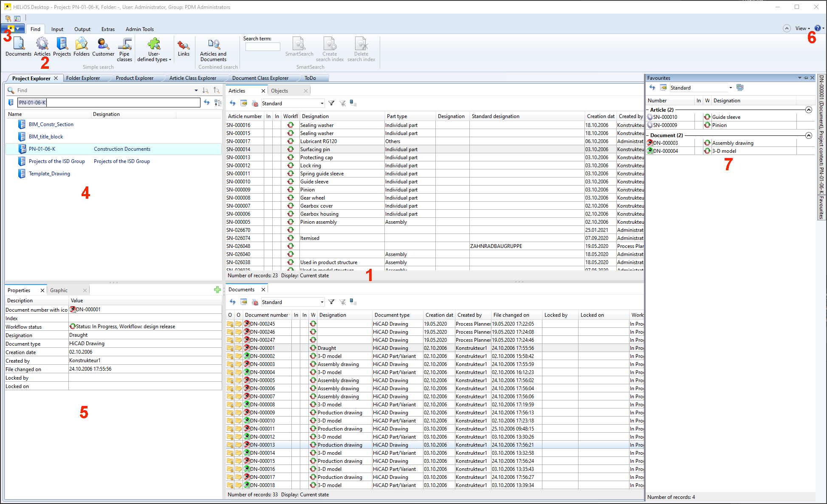Click green plus icon in Properties panel
This screenshot has width=827, height=504.
coord(217,290)
